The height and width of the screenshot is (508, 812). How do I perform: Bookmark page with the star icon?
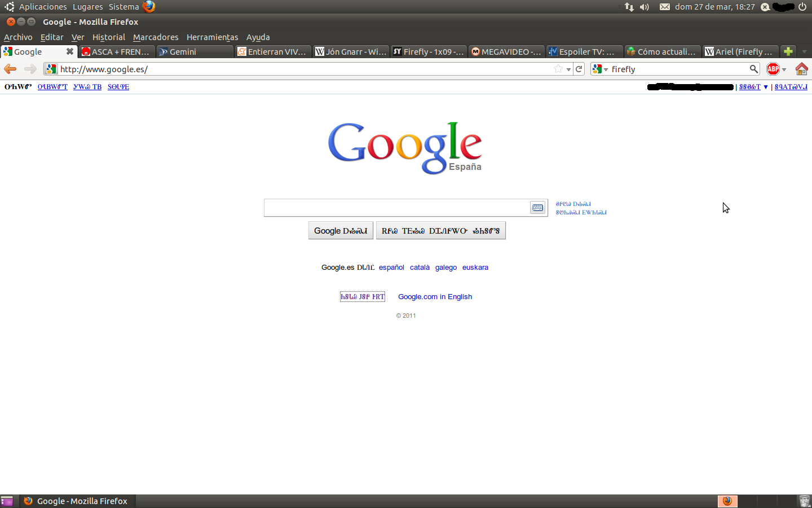coord(558,69)
